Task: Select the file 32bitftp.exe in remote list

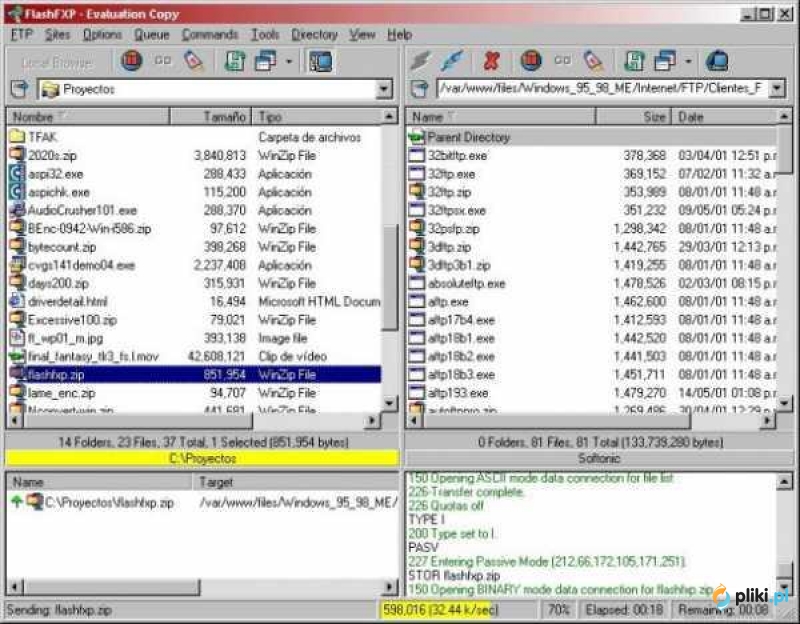Action: (457, 156)
